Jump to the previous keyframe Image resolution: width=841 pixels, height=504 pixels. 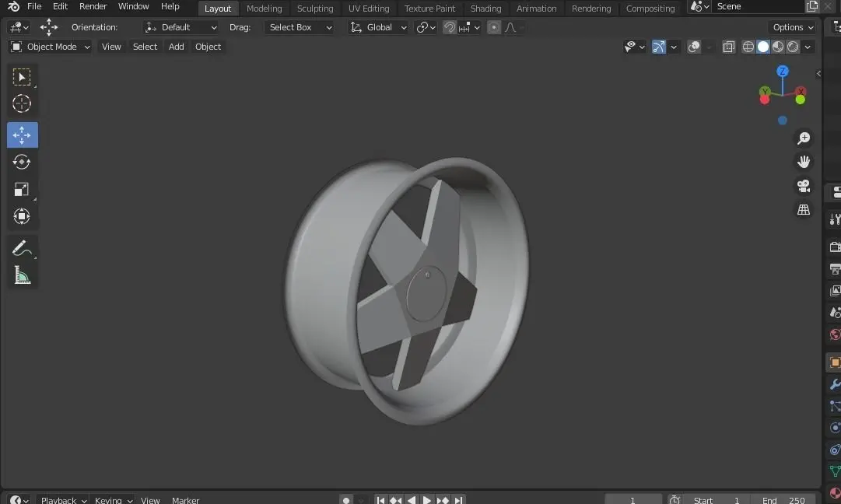pyautogui.click(x=396, y=499)
